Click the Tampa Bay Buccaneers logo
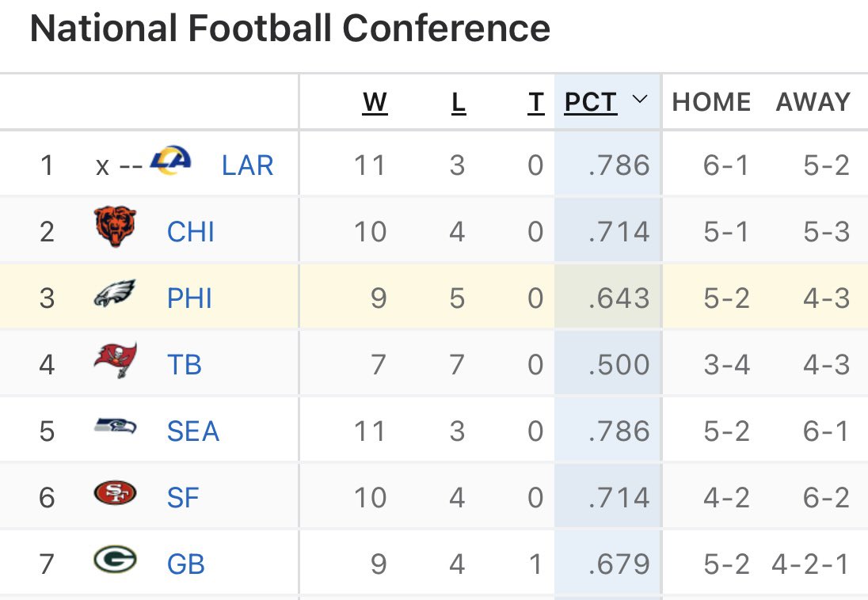Screen dimensions: 868x600 click(x=115, y=362)
